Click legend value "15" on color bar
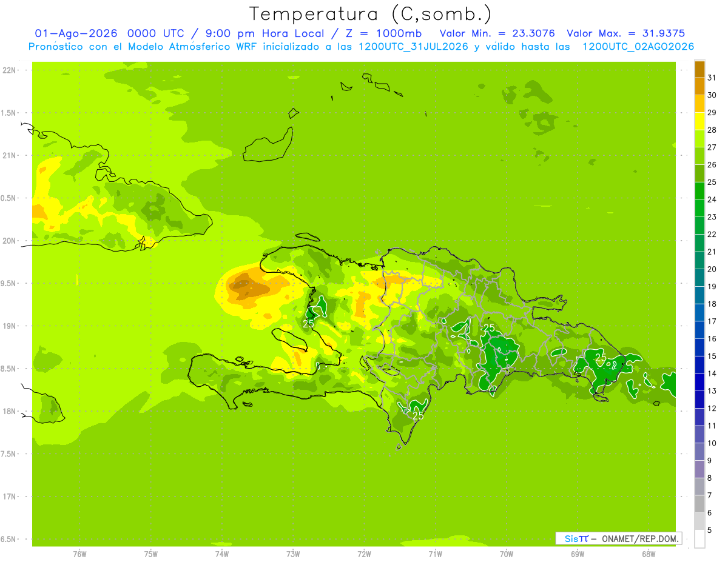This screenshot has height=562, width=728. pyautogui.click(x=712, y=356)
